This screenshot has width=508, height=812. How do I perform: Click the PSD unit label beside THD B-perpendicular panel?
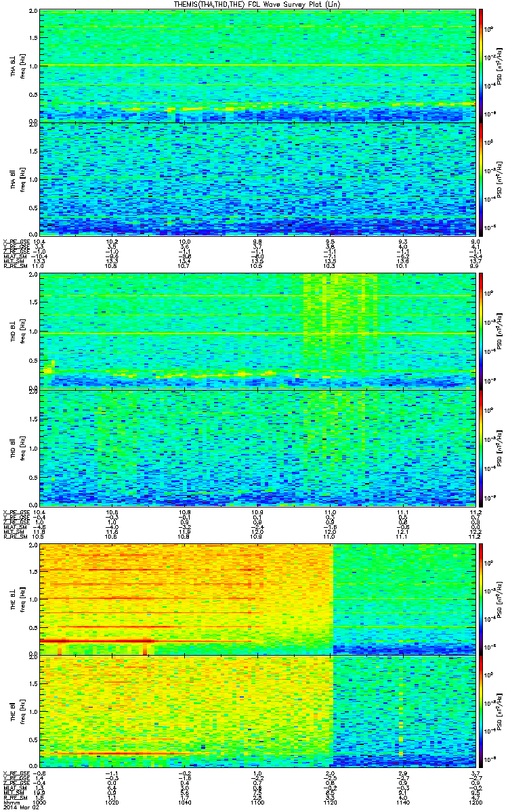tap(499, 332)
